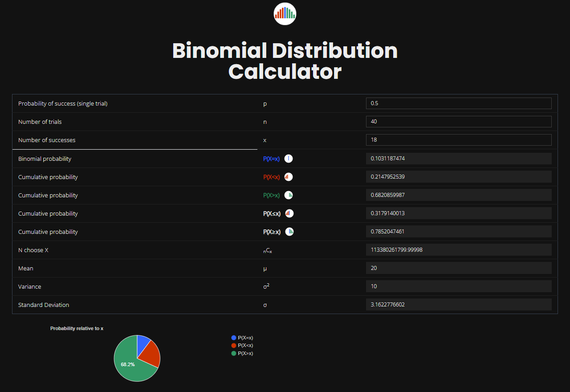Click the red pie chart slice
570x392 pixels.
(151, 354)
